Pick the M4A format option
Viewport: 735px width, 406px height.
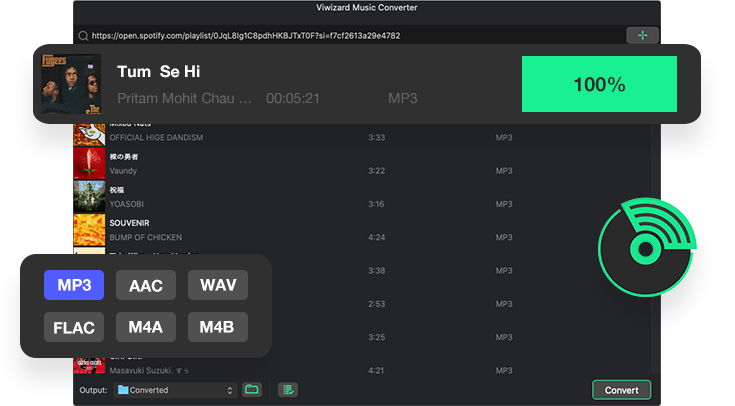(x=146, y=327)
